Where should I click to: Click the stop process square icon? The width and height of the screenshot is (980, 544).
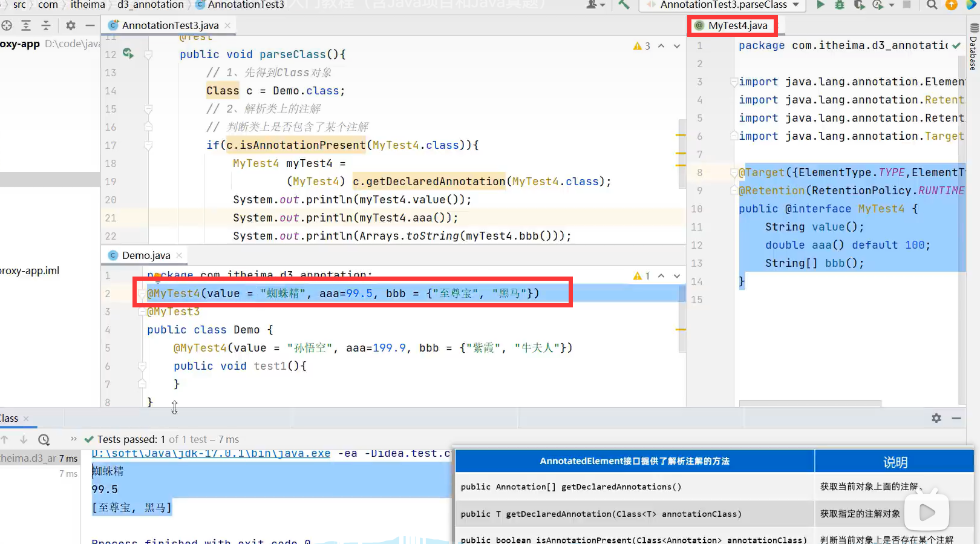tap(907, 5)
